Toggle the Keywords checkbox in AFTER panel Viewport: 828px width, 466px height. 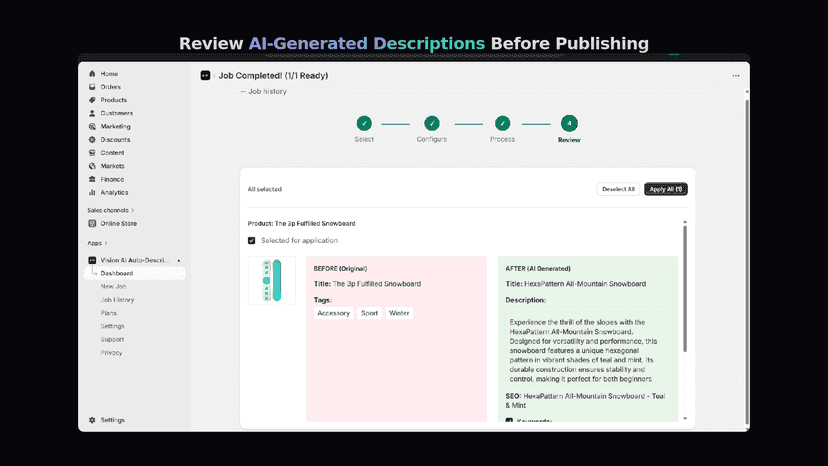click(x=509, y=421)
